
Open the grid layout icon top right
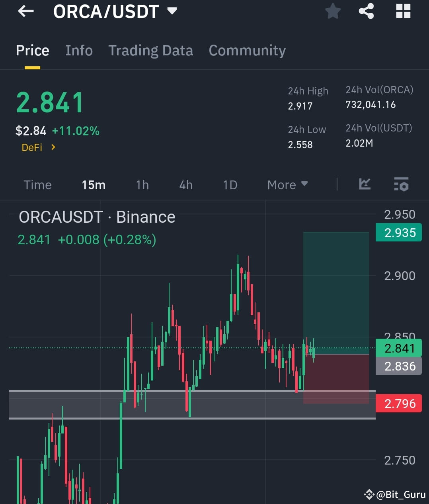pyautogui.click(x=403, y=11)
